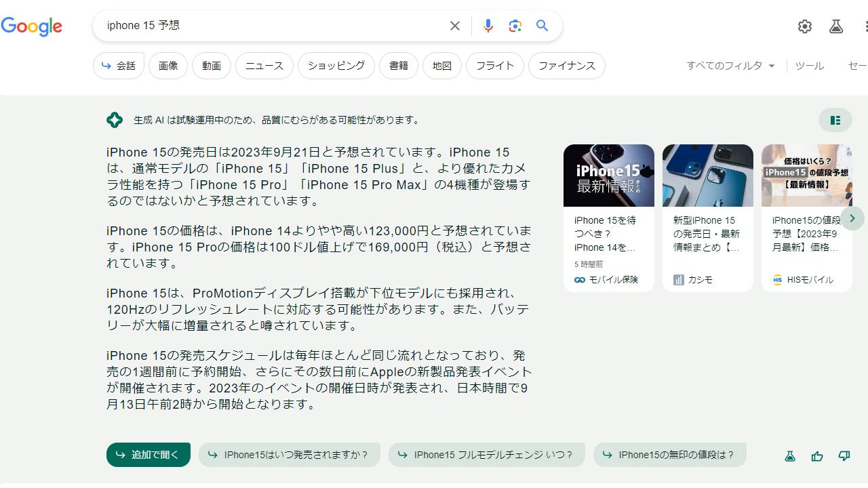Click the 追加で聞く button
Image resolution: width=868 pixels, height=488 pixels.
pyautogui.click(x=149, y=455)
